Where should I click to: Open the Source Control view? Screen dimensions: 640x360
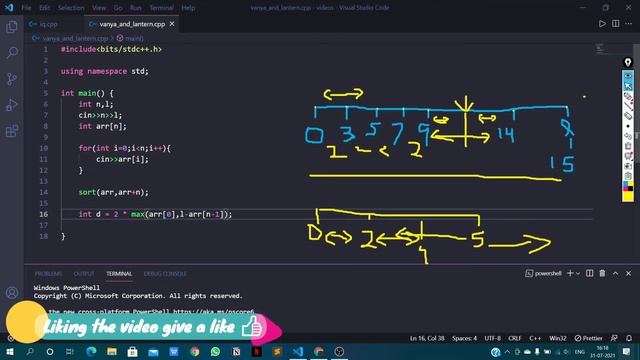pyautogui.click(x=12, y=79)
